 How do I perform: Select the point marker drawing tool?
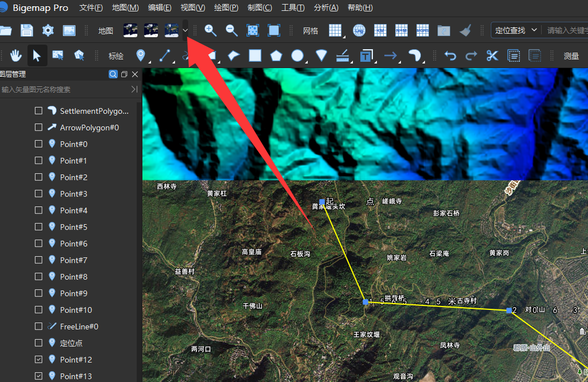tap(141, 55)
